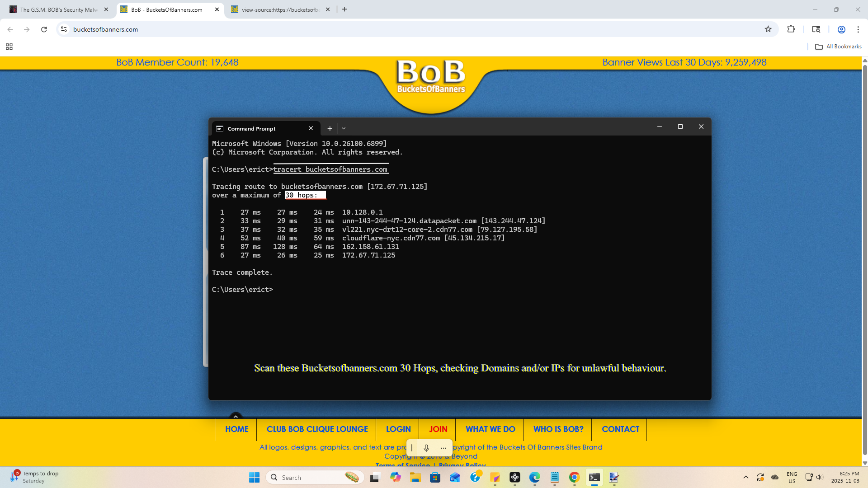Show hidden system tray icons
Viewport: 868px width, 488px height.
click(x=746, y=477)
